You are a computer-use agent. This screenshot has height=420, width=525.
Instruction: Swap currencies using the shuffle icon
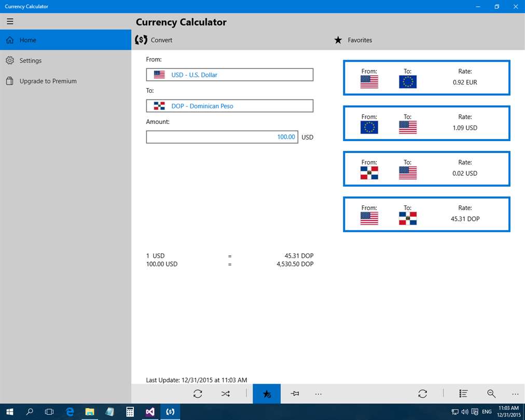(x=226, y=394)
